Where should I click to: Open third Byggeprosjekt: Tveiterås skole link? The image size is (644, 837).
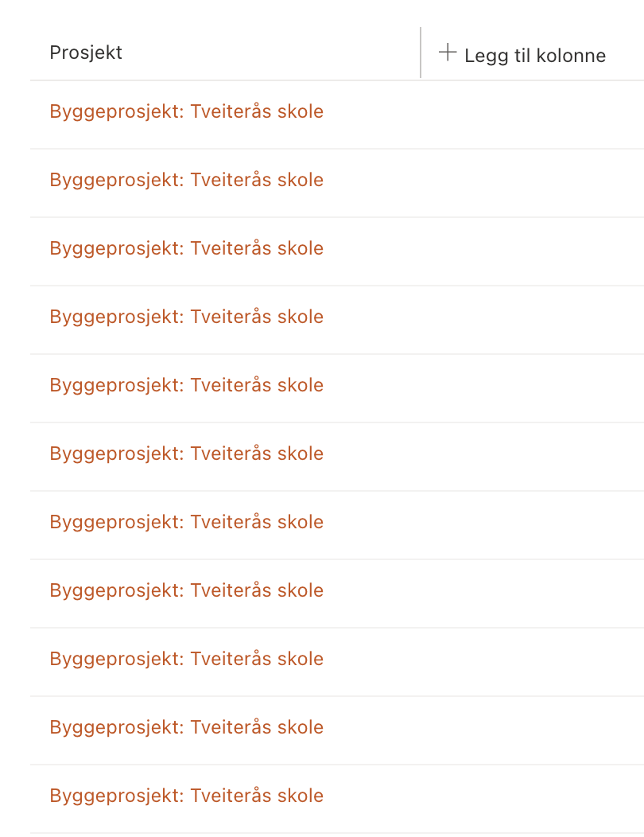click(186, 248)
